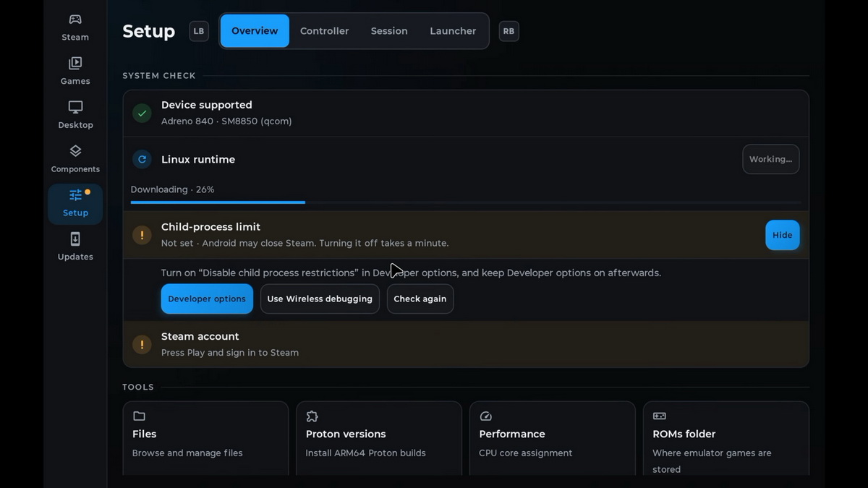Click the SYSTEM CHECK section heading

point(159,75)
